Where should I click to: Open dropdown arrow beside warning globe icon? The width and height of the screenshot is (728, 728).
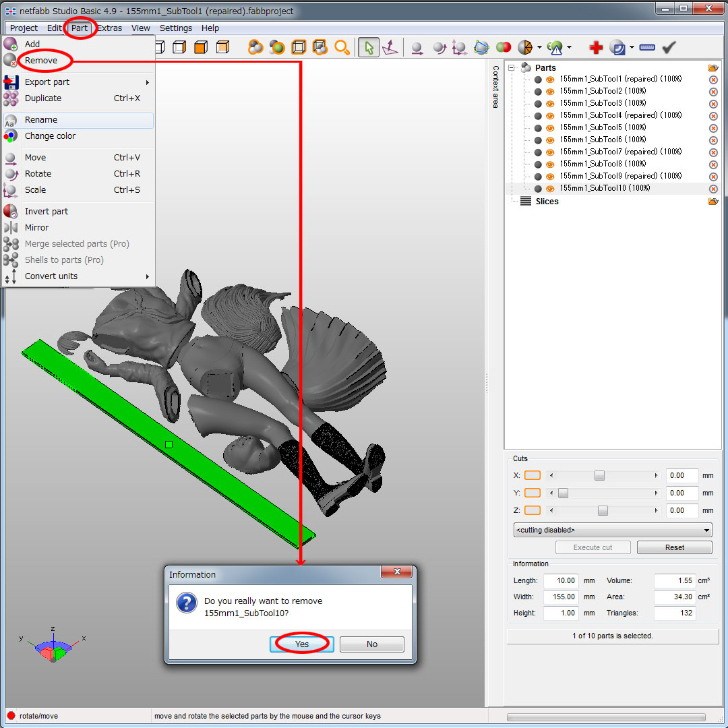[569, 47]
